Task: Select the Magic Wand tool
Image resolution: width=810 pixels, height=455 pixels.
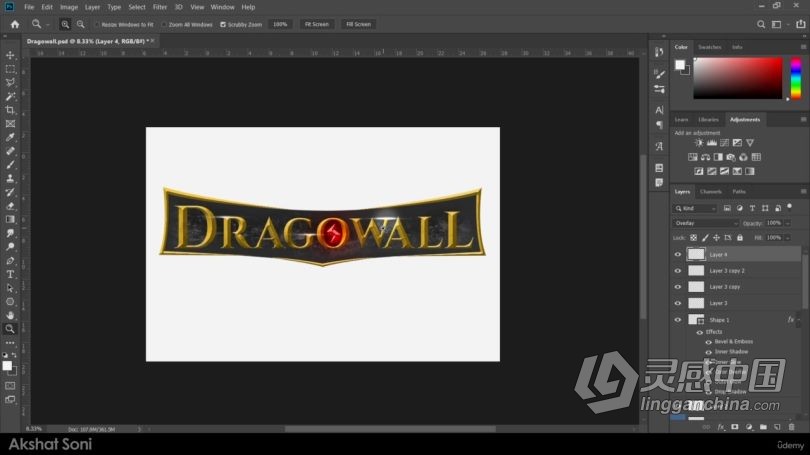Action: [x=10, y=97]
